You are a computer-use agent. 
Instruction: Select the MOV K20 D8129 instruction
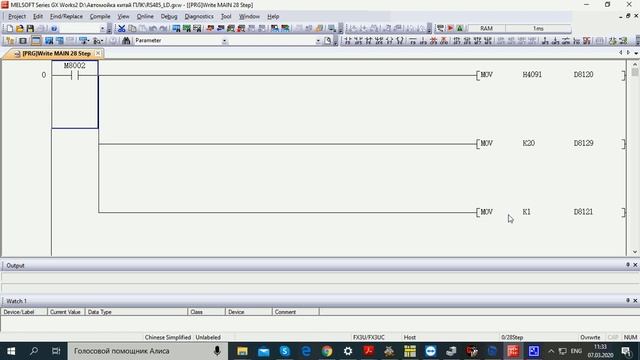pos(550,143)
